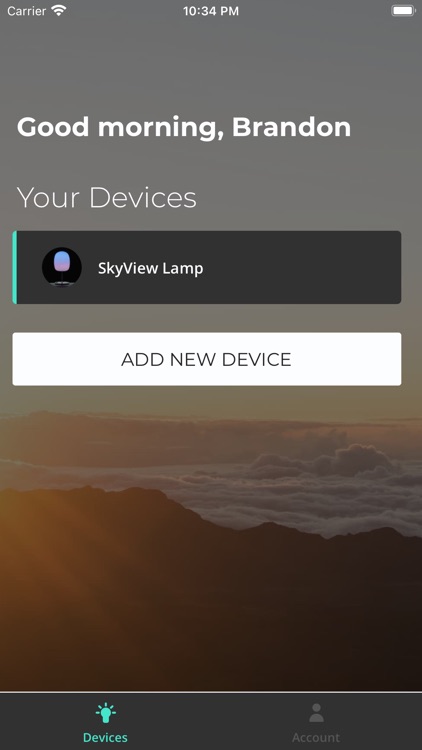Click the 'Your Devices' section heading
The height and width of the screenshot is (750, 422).
pyautogui.click(x=107, y=198)
